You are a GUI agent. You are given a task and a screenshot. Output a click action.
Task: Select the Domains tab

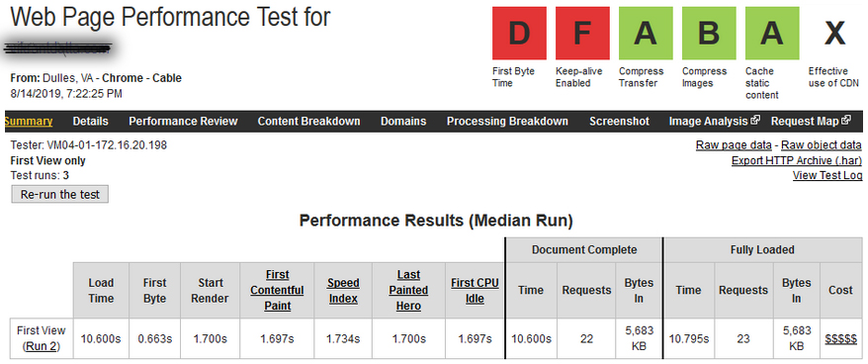[403, 122]
